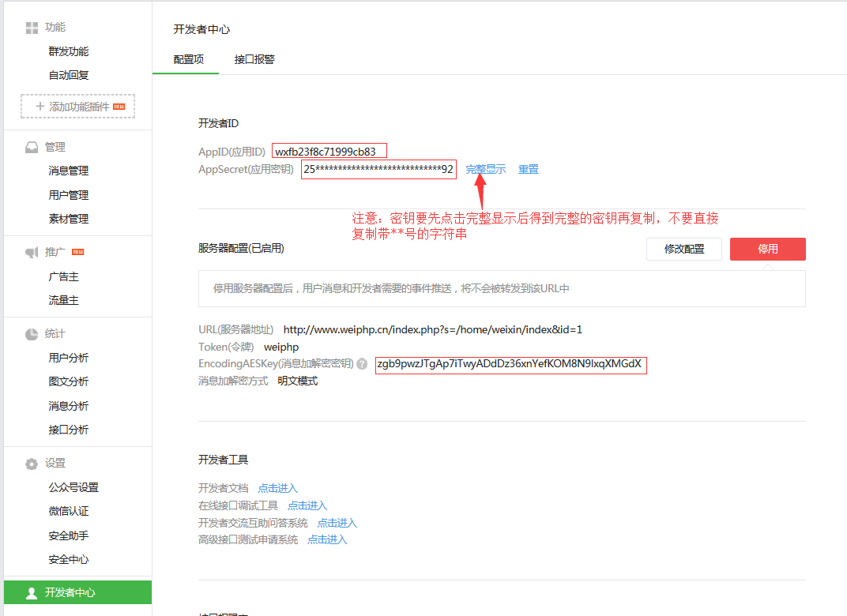The image size is (847, 616).
Task: Click the 设置 gear icon
Action: click(x=32, y=464)
